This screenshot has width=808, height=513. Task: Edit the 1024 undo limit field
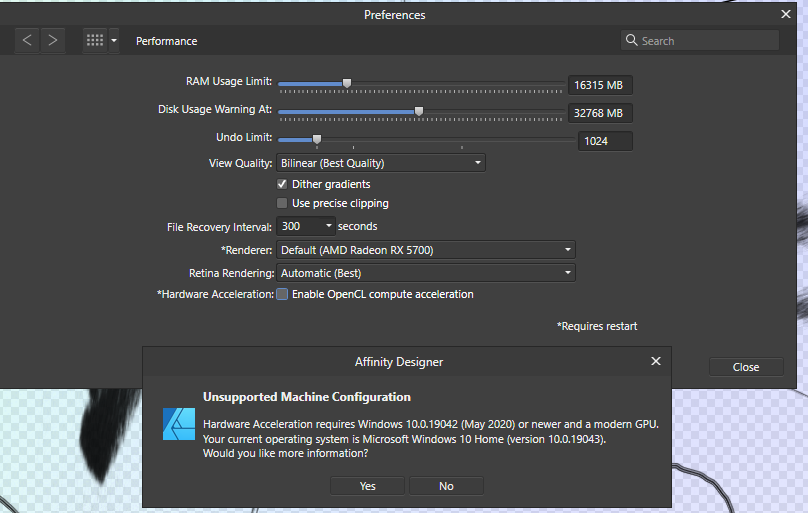tap(605, 141)
